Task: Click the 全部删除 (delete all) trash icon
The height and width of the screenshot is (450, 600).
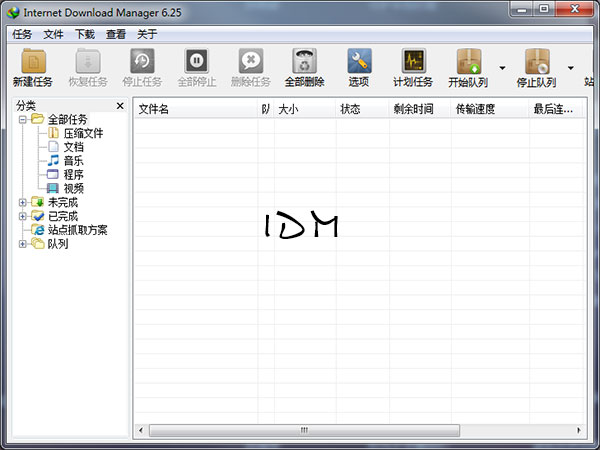Action: pos(305,61)
